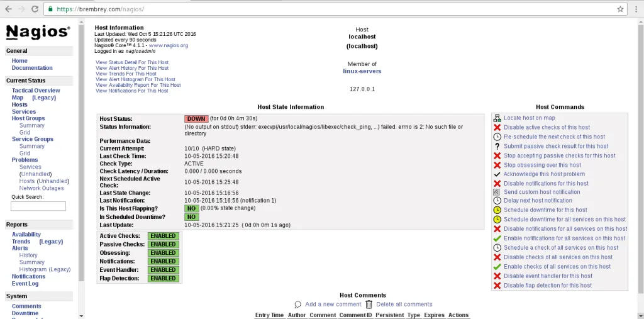The width and height of the screenshot is (644, 319).
Task: Open the browser menu (three dots)
Action: coord(636,9)
